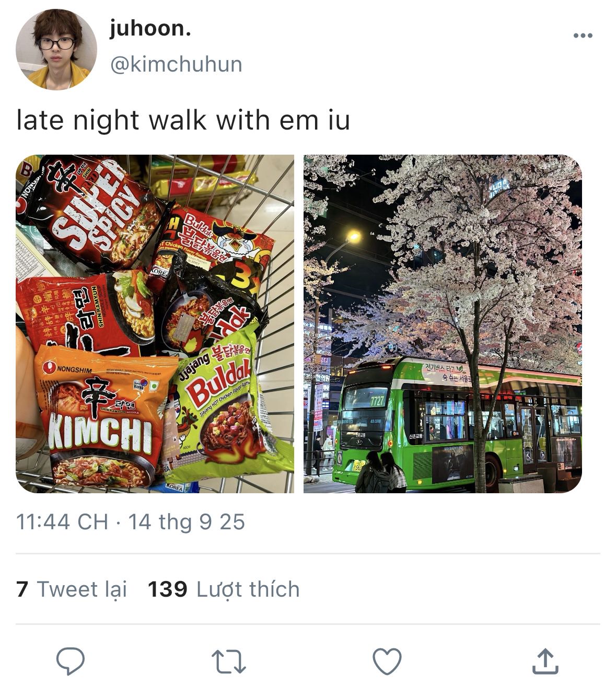Click the green 7727 bus in photo
Viewport: 616px width, 697px height.
456,424
